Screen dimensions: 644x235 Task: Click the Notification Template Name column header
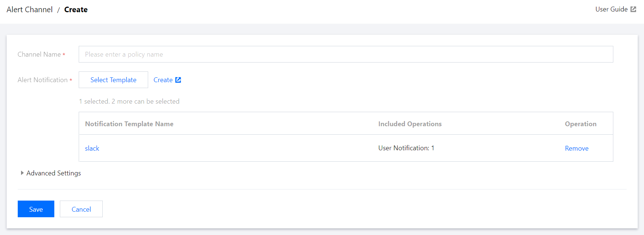tap(129, 124)
